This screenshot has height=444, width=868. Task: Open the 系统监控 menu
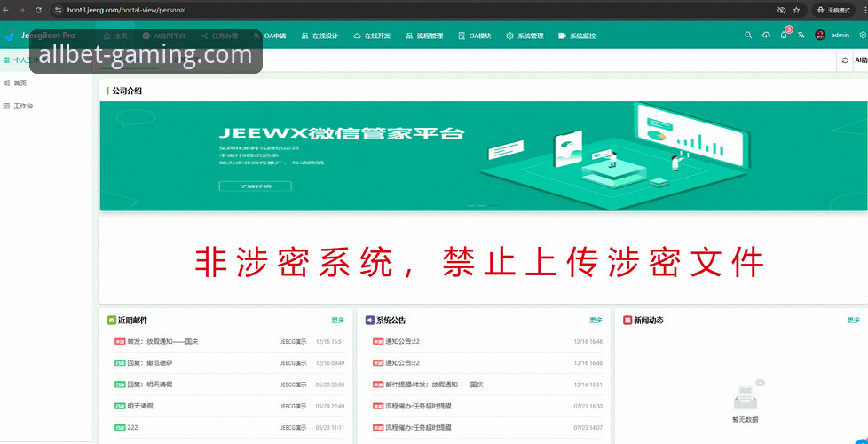point(577,36)
